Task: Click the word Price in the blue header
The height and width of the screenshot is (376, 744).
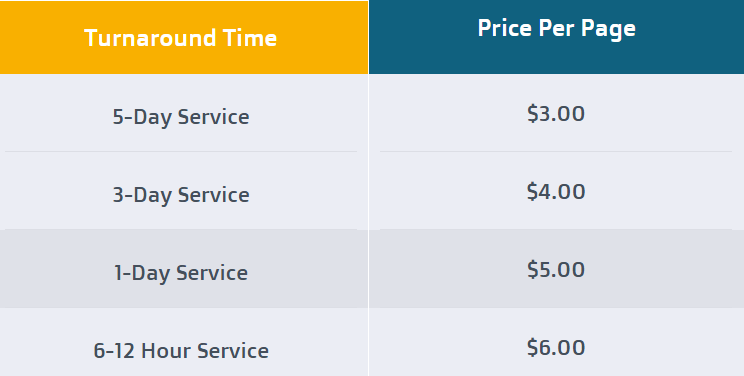Action: [504, 28]
